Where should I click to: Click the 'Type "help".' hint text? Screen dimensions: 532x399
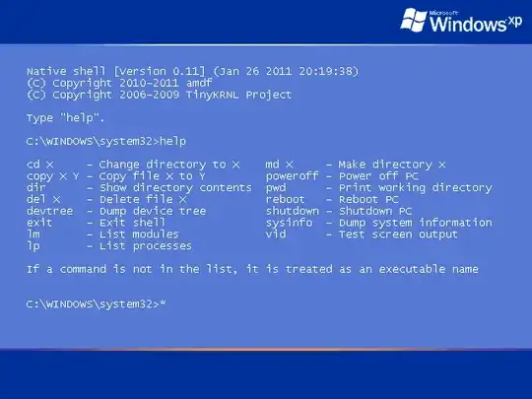pos(65,118)
